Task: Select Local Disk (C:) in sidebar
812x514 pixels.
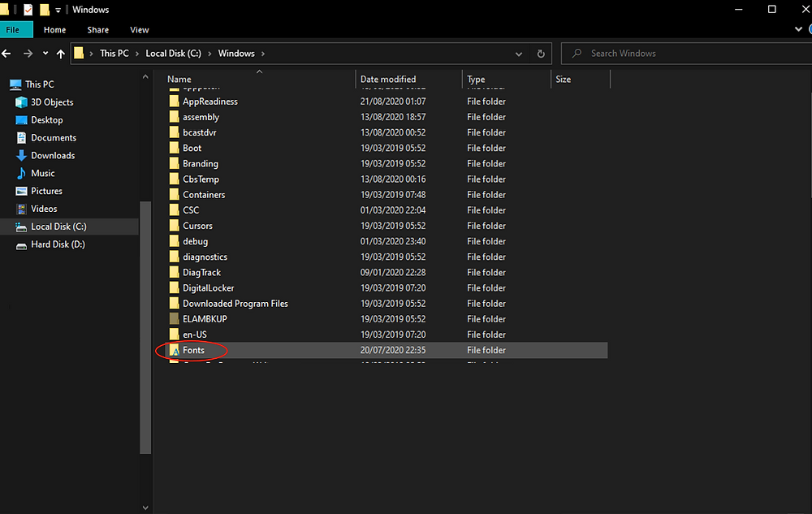Action: (x=69, y=227)
